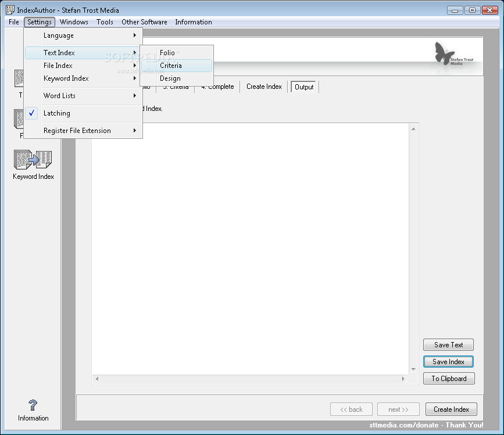Expand the Register File Extension submenu
Viewport: 504px width, 435px height.
pyautogui.click(x=84, y=131)
